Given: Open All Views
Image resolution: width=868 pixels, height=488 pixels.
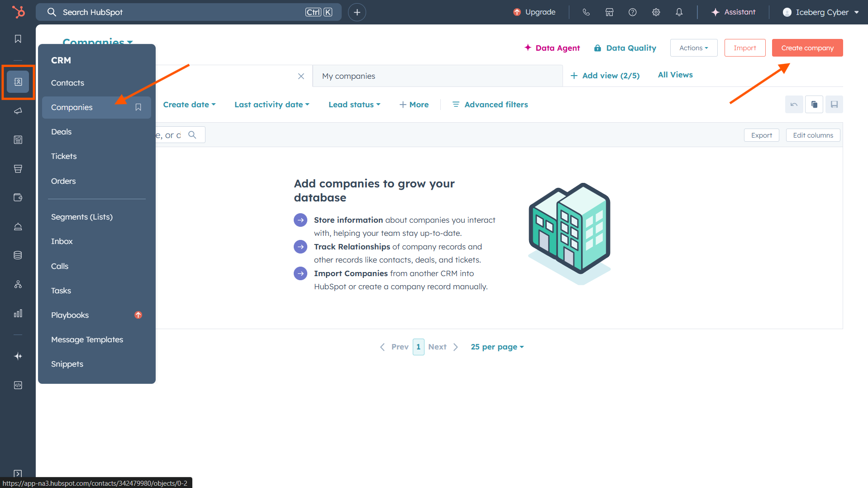Looking at the screenshot, I should tap(675, 75).
